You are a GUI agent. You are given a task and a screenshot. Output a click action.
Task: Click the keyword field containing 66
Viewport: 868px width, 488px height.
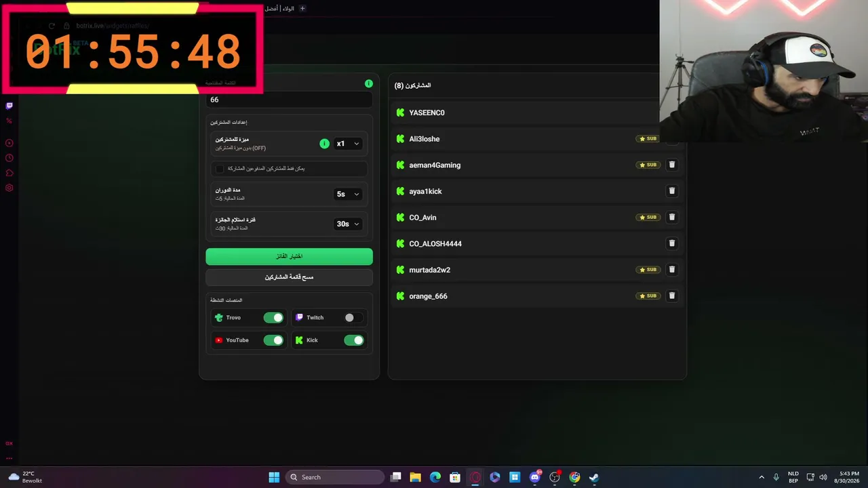(x=290, y=100)
